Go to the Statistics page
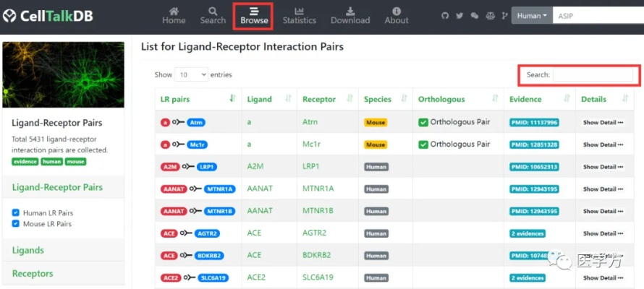This screenshot has height=289, width=644. tap(300, 15)
